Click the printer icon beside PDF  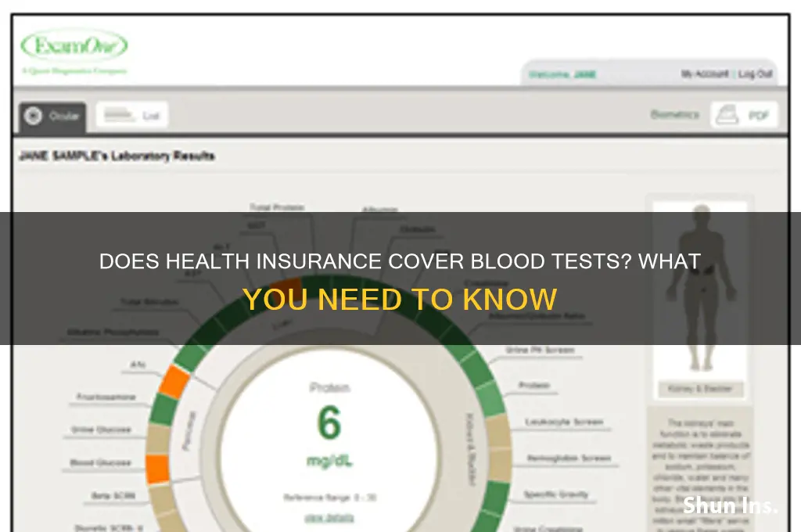click(x=727, y=114)
